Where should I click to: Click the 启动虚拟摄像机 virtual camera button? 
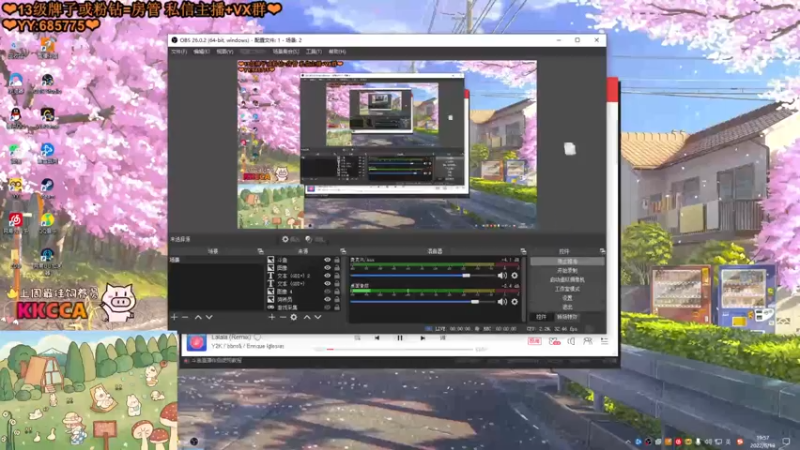pos(567,280)
